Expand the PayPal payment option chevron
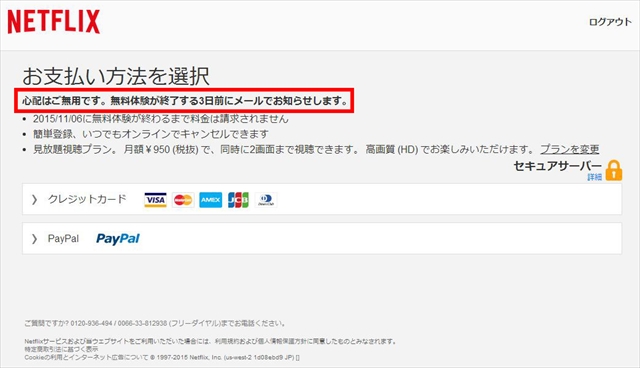Viewport: 640px width, 368px height. (x=34, y=239)
